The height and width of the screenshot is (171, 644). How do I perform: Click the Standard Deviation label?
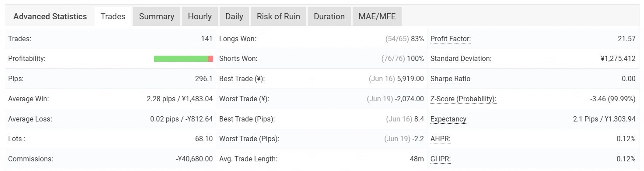tap(461, 59)
